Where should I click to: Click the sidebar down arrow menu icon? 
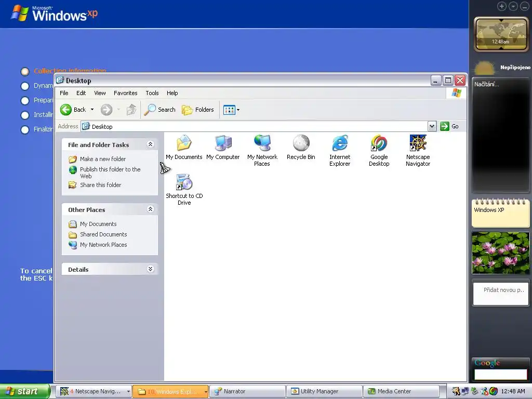[513, 6]
